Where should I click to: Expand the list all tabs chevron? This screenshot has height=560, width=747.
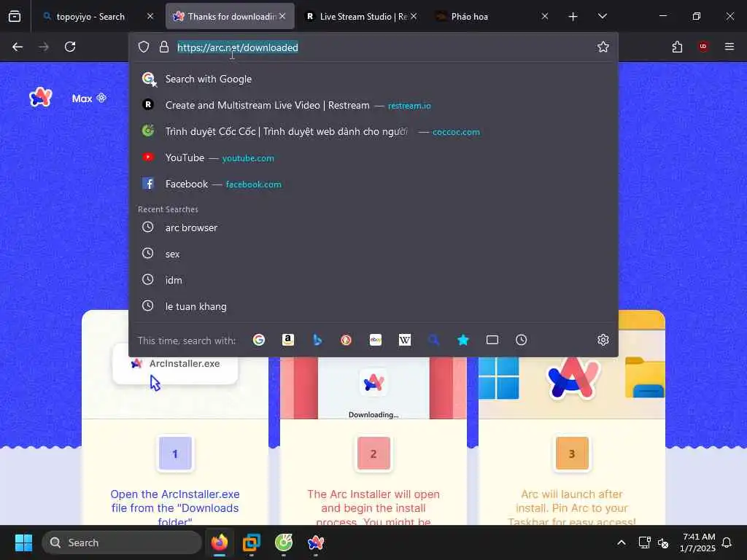tap(602, 16)
